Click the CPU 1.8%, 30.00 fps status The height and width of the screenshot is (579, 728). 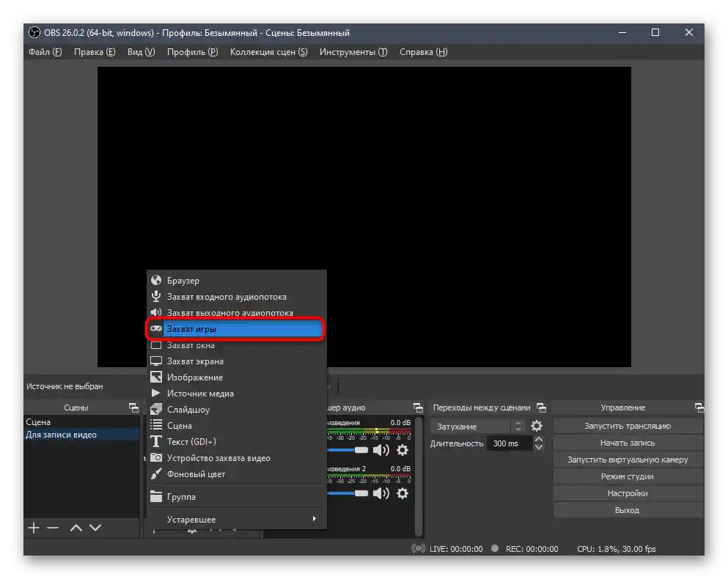[x=616, y=549]
